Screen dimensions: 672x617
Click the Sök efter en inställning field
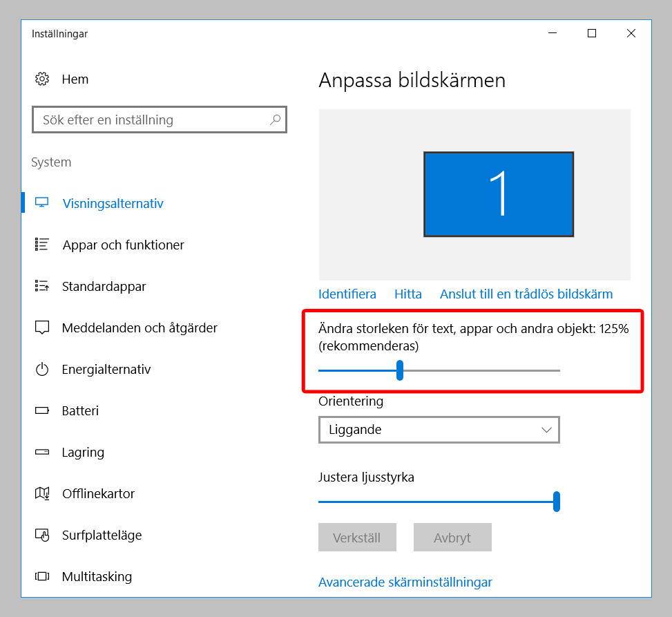click(160, 120)
